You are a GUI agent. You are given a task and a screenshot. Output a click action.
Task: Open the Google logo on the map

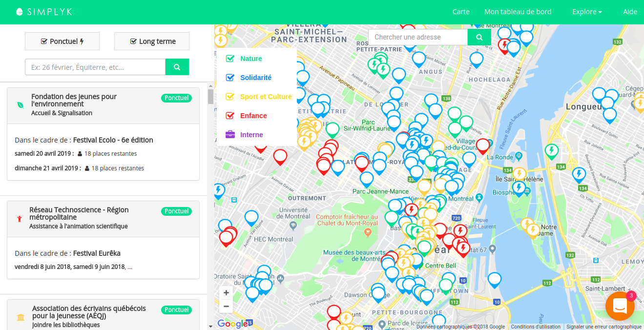(232, 324)
